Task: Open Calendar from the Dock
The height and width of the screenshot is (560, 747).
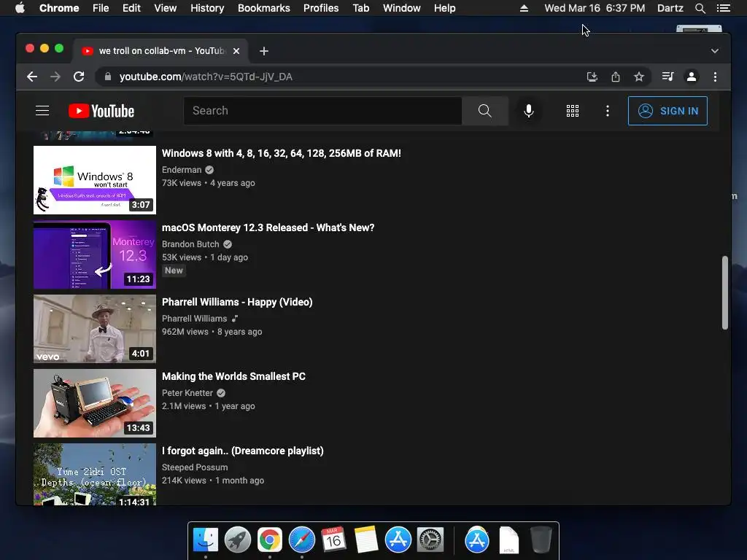Action: pyautogui.click(x=333, y=540)
